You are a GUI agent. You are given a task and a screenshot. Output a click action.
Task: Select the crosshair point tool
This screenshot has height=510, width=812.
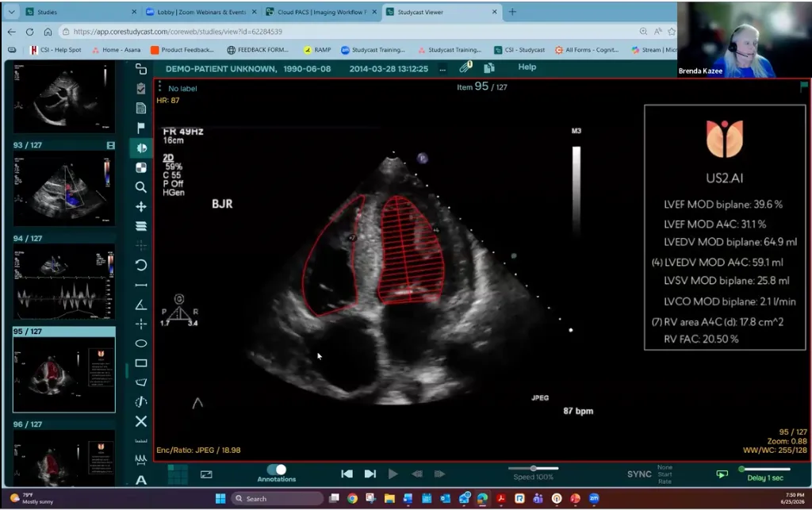(x=141, y=324)
